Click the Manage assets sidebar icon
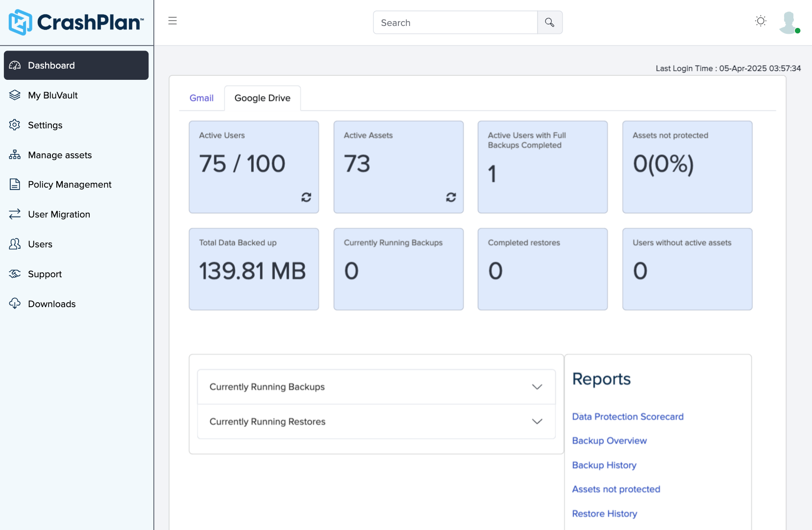The width and height of the screenshot is (812, 530). point(15,155)
